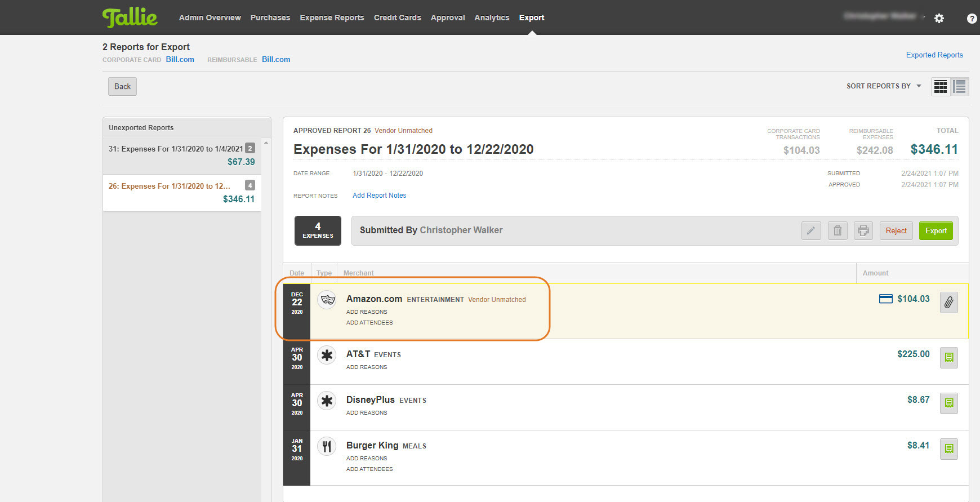Click the green Export button
This screenshot has width=980, height=502.
click(936, 230)
